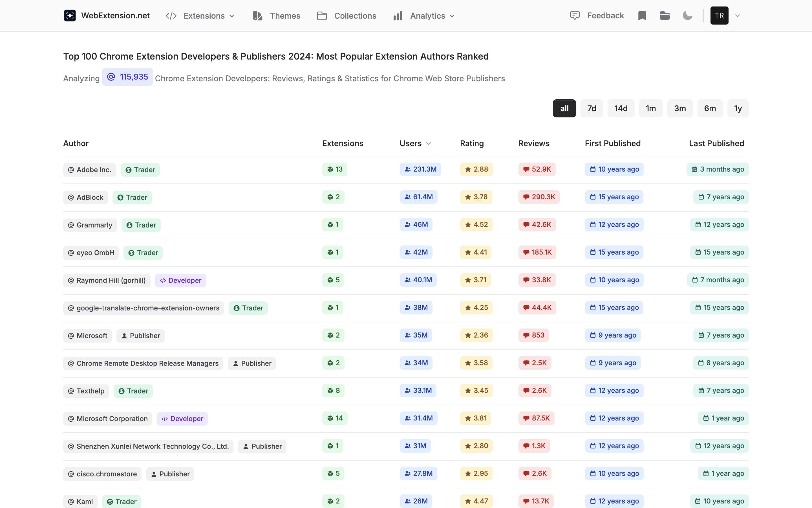The image size is (812, 508).
Task: Click Microsoft Corporation's 14 extensions badge
Action: tap(335, 418)
